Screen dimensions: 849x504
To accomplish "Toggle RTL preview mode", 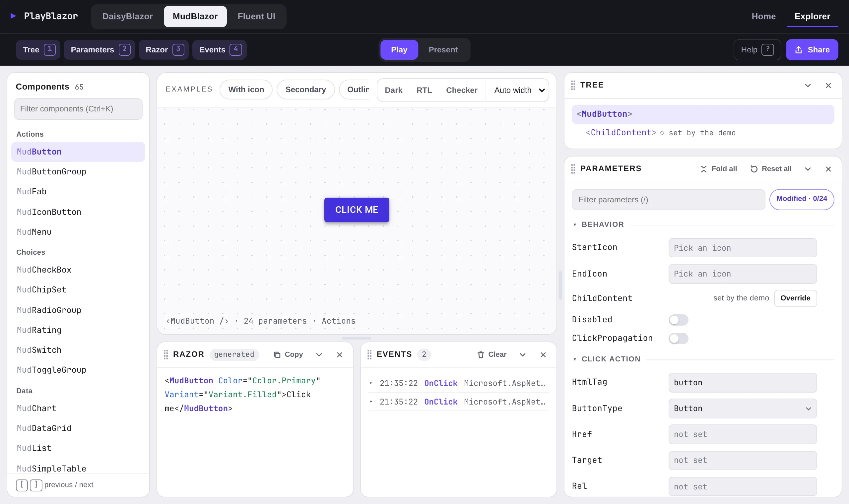I will click(x=424, y=90).
